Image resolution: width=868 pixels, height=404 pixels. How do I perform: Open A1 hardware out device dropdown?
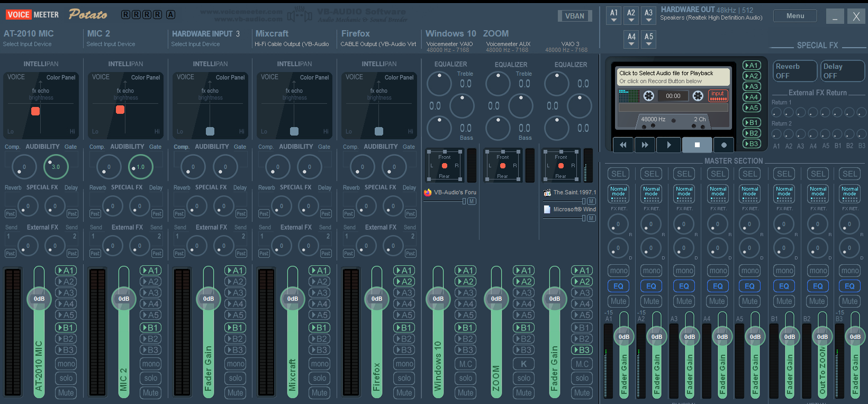coord(614,15)
